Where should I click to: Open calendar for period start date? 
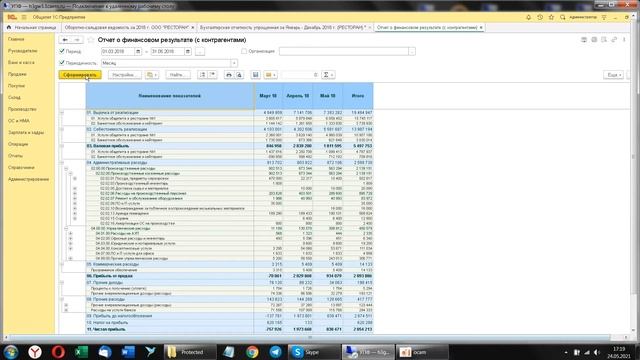point(138,51)
